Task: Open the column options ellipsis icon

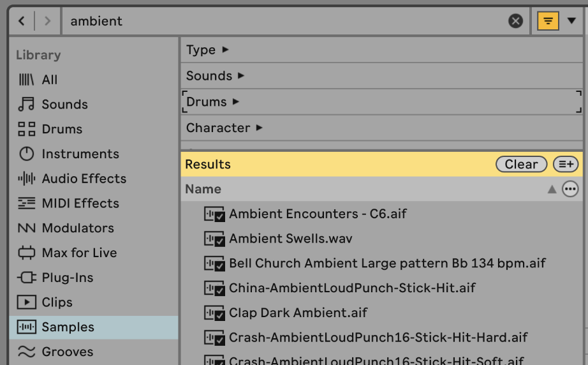Action: (570, 189)
